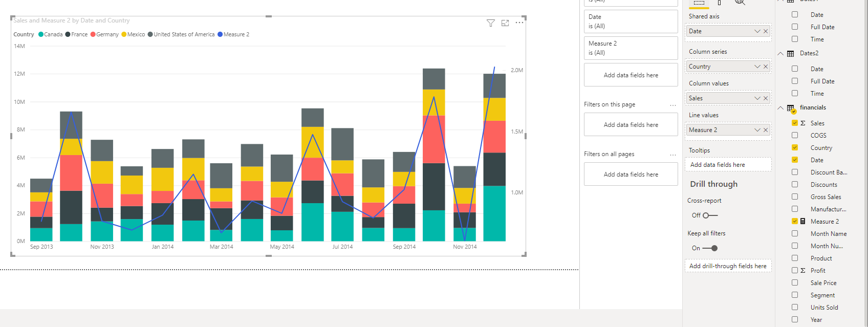Open the Measure 2 dropdown in Line values

pos(757,130)
